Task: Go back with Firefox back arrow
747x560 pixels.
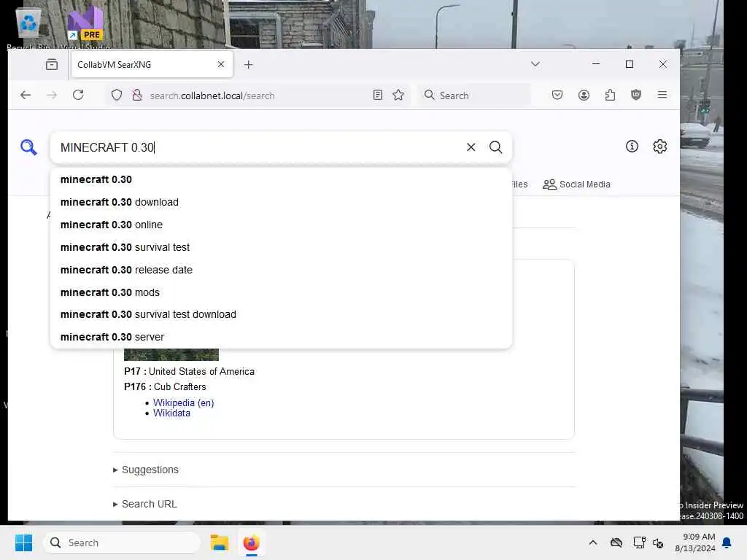Action: click(x=26, y=96)
